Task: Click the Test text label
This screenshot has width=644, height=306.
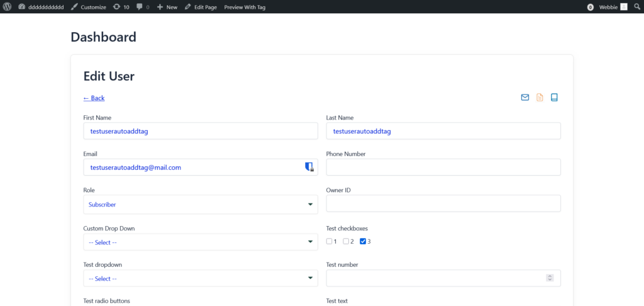Action: (x=337, y=301)
